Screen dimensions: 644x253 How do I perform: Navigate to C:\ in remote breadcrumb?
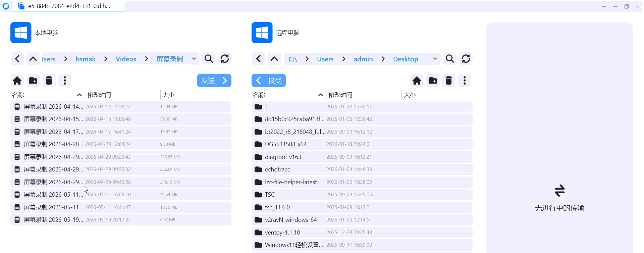[293, 59]
